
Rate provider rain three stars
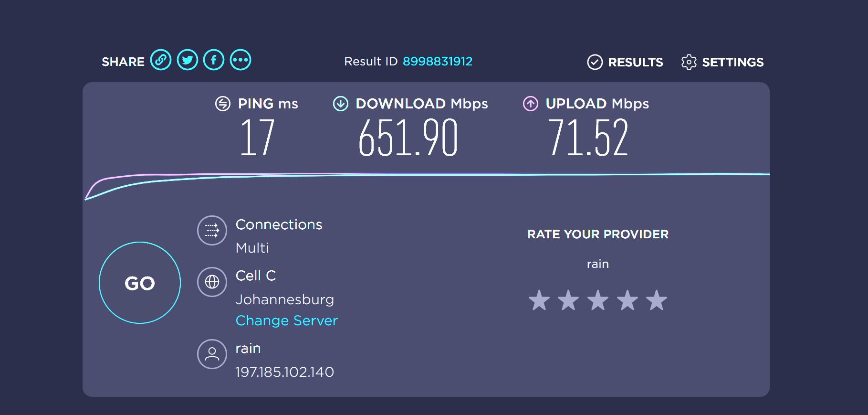[x=598, y=300]
